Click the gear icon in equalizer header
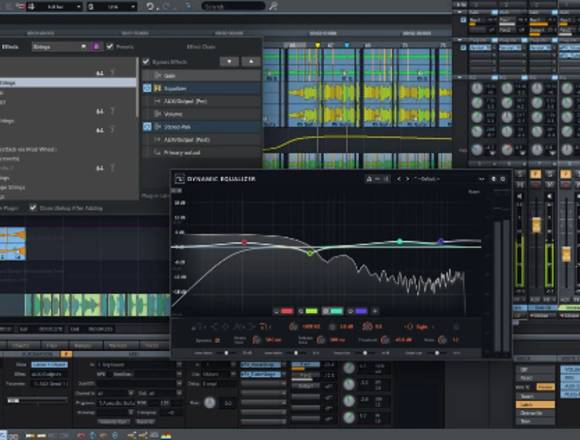The image size is (580, 440). pos(503,179)
